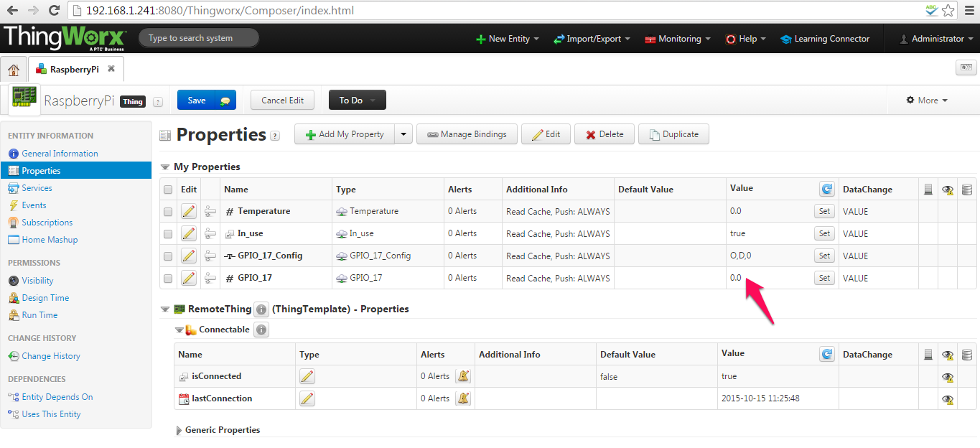Click the visibility eye icon for isConnected
Viewport: 980px width, 448px height.
click(948, 377)
